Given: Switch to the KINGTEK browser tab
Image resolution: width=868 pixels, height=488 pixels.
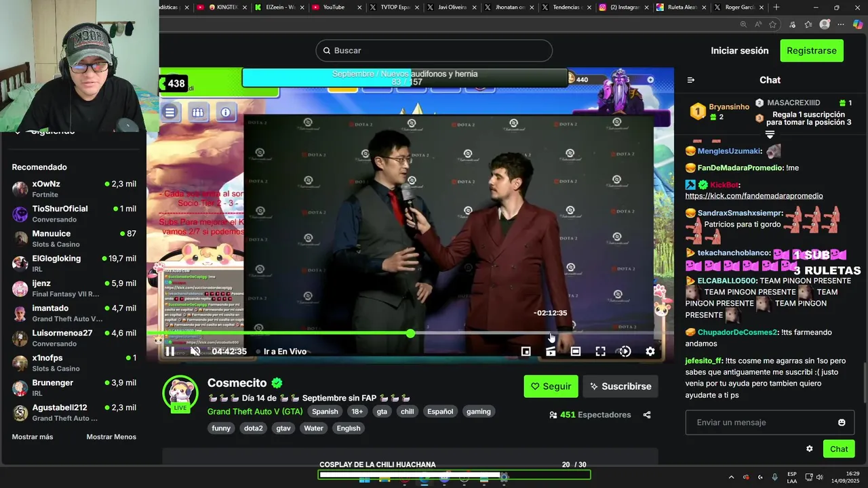Looking at the screenshot, I should coord(224,7).
